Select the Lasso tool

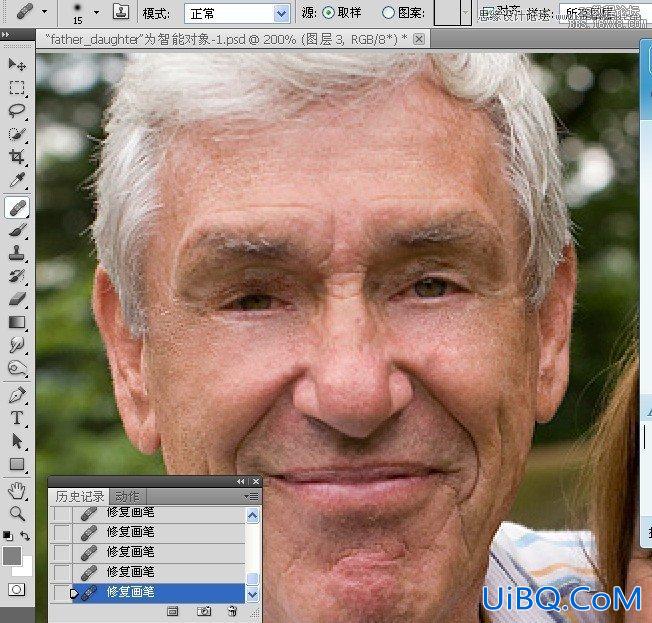pyautogui.click(x=17, y=111)
